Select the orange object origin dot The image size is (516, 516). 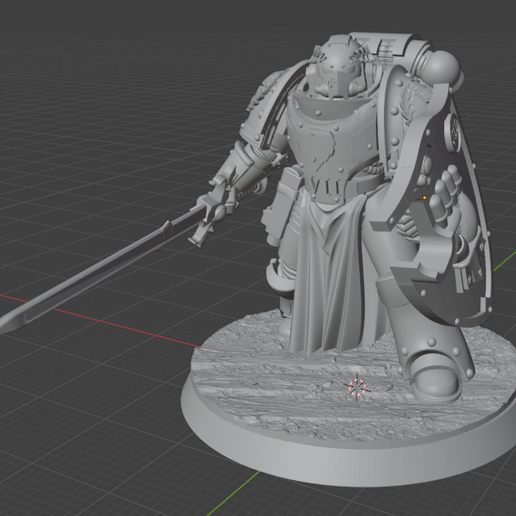[x=424, y=198]
